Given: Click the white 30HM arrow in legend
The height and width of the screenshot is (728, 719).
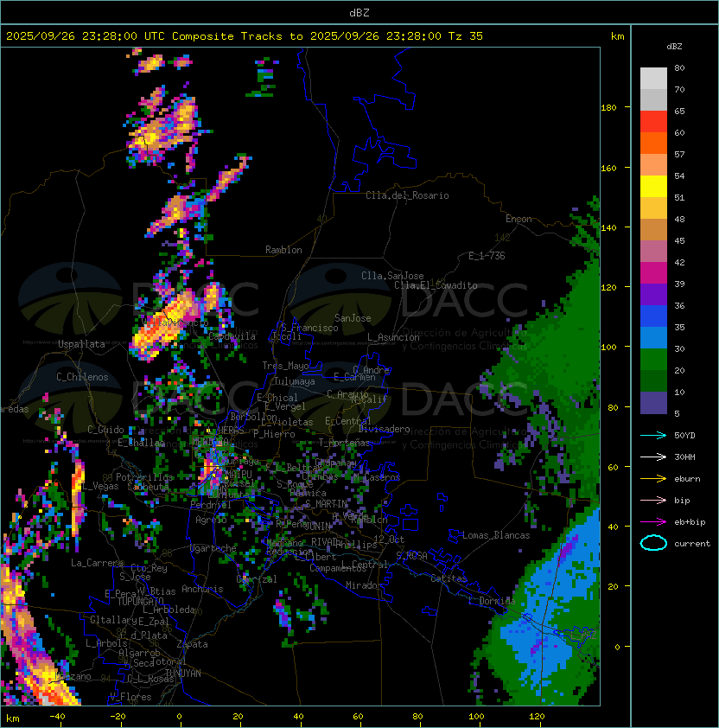Looking at the screenshot, I should coord(653,457).
